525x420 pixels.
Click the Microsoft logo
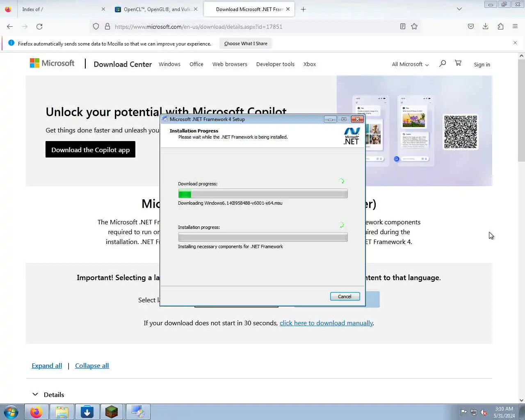click(x=52, y=63)
